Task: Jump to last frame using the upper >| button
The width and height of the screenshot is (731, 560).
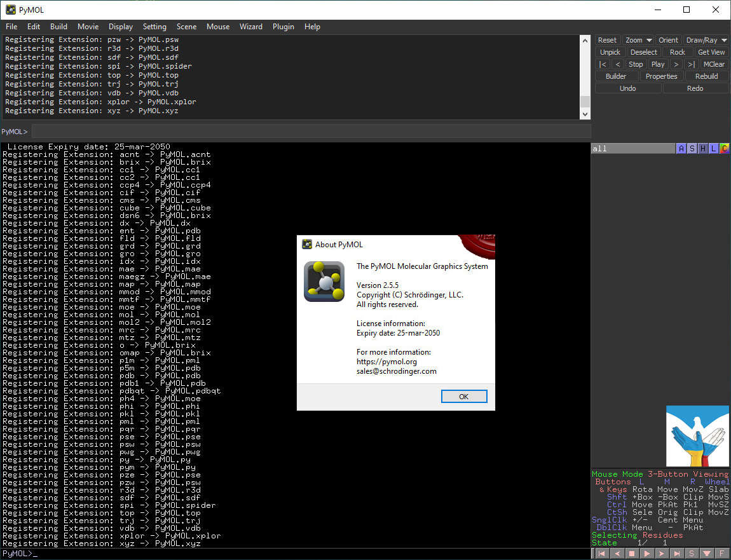Action: (x=692, y=64)
